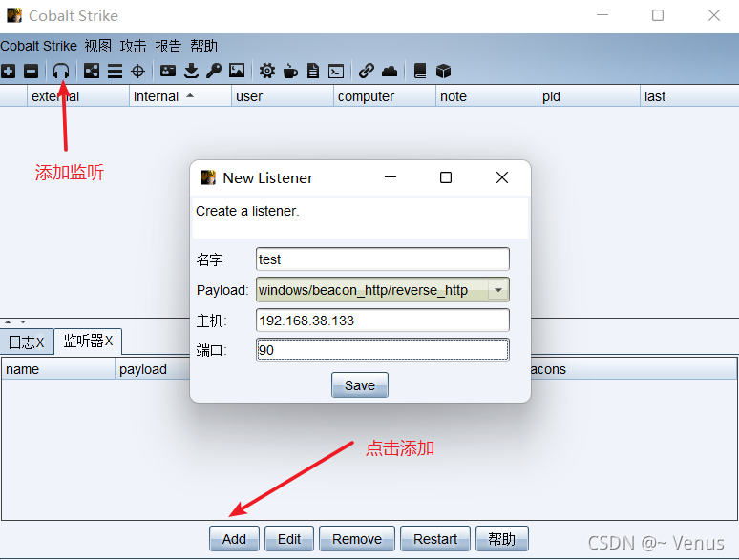The image size is (739, 560).
Task: Click the Edit listener button
Action: tap(289, 539)
